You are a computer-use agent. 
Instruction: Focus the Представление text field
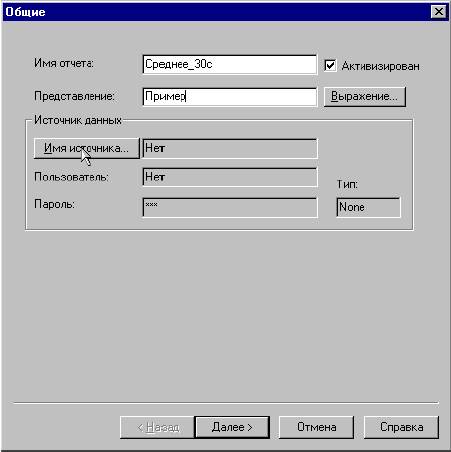[230, 97]
